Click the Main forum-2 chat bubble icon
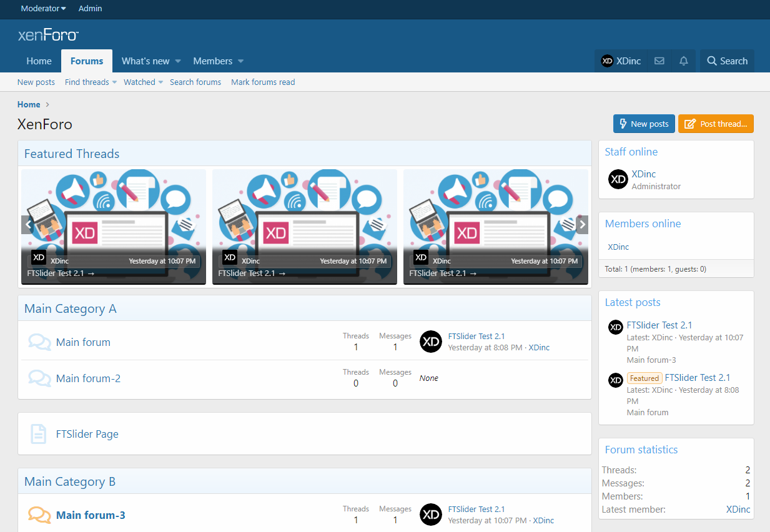Viewport: 770px width, 532px height. [39, 378]
